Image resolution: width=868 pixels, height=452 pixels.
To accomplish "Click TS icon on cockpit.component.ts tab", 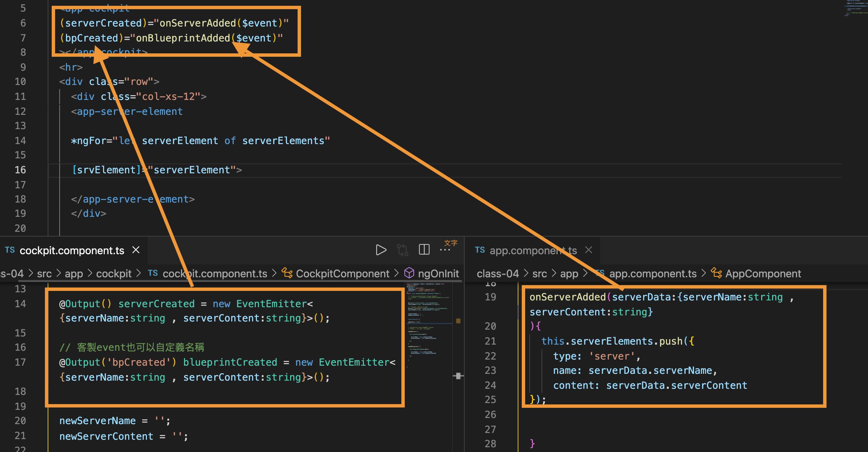I will click(x=10, y=250).
